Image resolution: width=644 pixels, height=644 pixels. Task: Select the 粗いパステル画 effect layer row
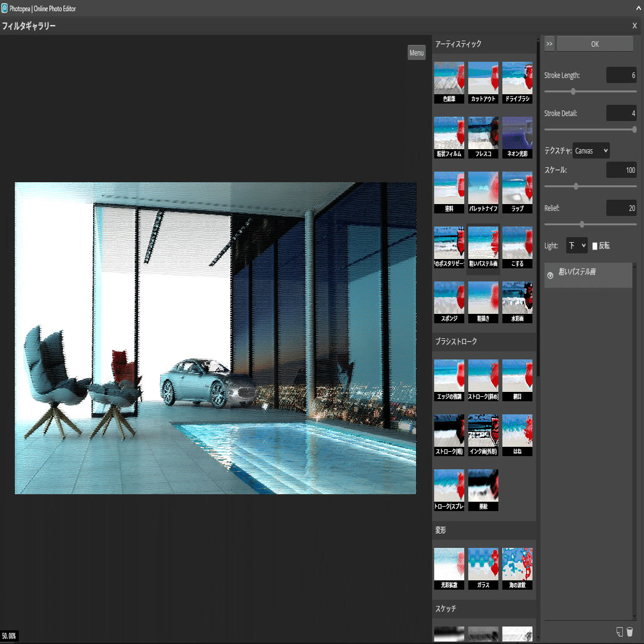[588, 275]
